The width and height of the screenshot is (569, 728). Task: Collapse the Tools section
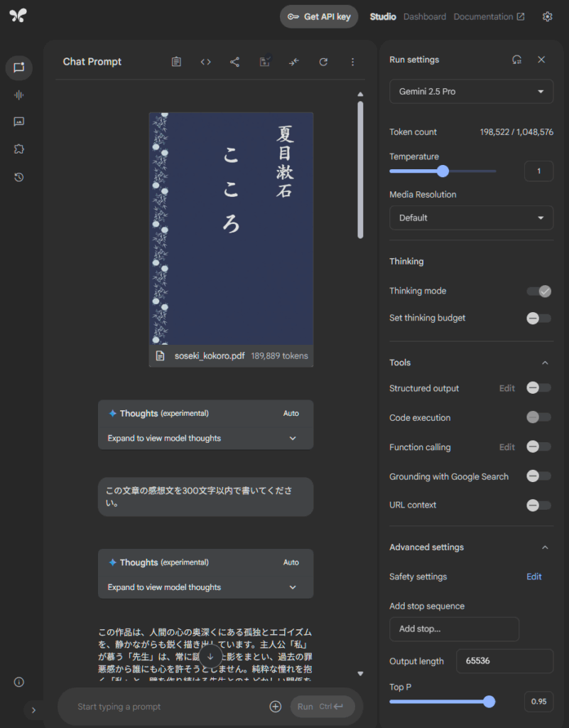pyautogui.click(x=545, y=363)
